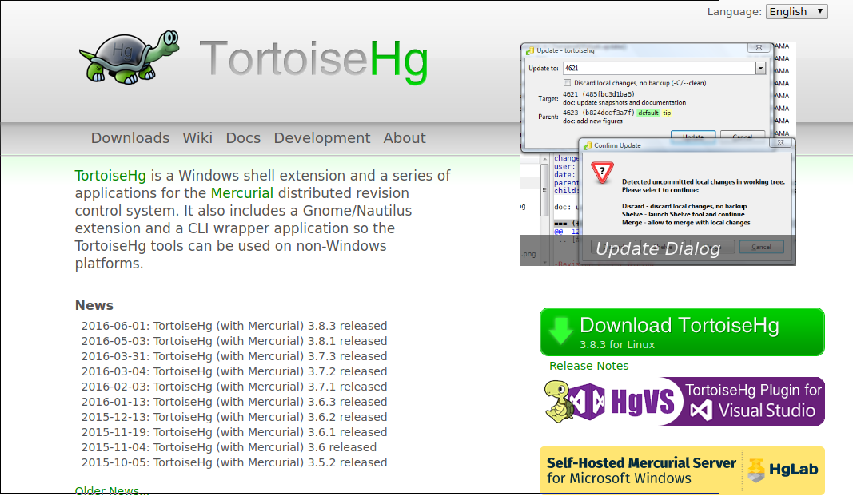Screen dimensions: 853x504
Task: Click the HgLab logo icon
Action: (x=756, y=470)
